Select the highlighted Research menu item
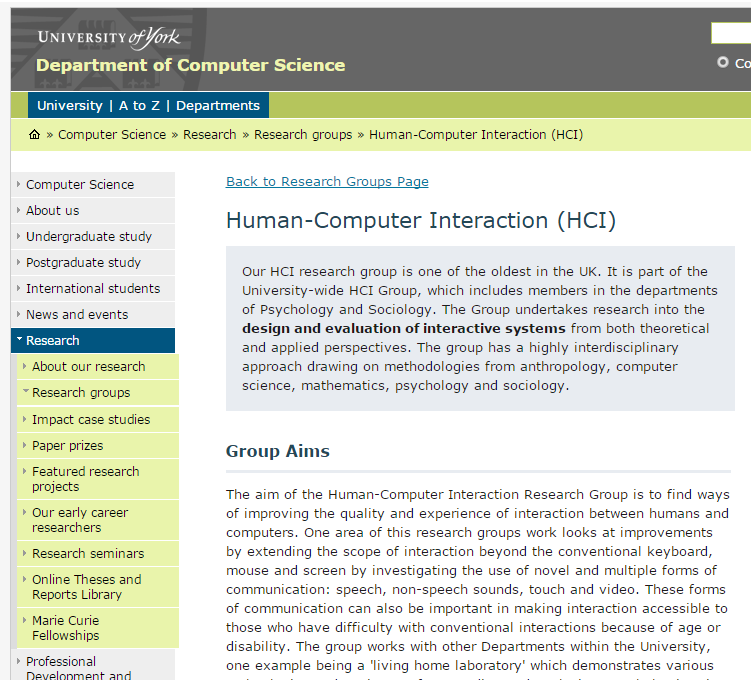The image size is (751, 680). (93, 340)
